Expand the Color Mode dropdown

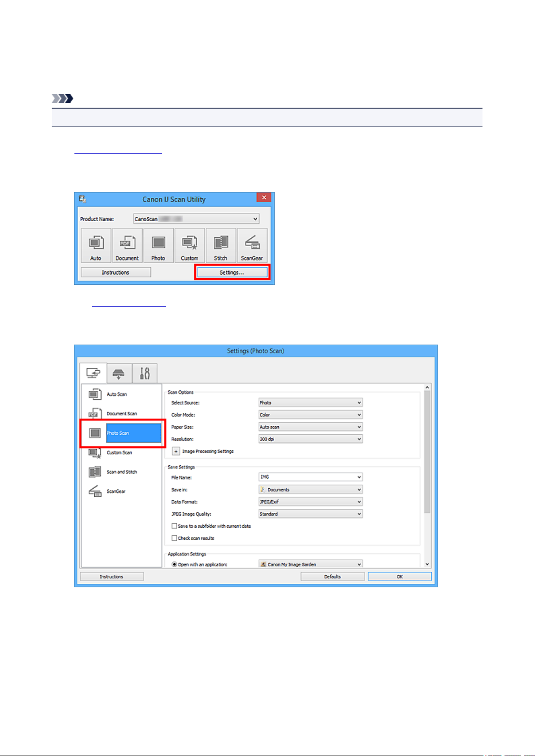pos(310,415)
